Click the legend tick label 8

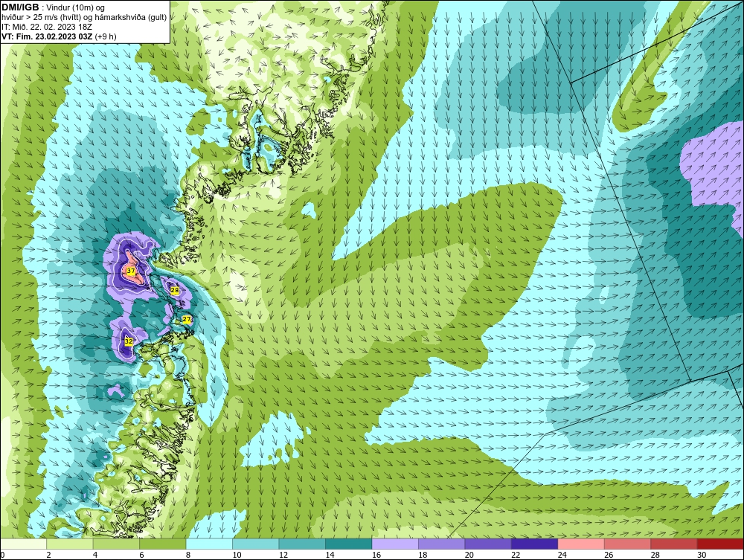pos(188,555)
